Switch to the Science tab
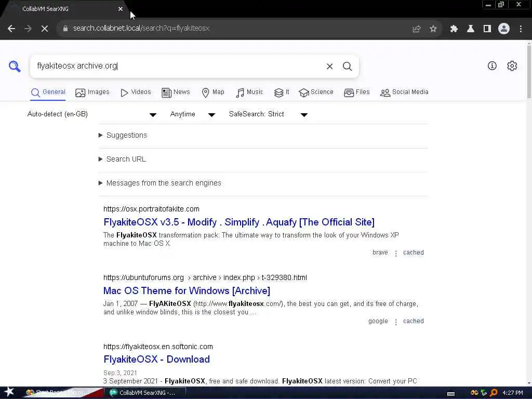Image resolution: width=532 pixels, height=399 pixels. click(316, 92)
